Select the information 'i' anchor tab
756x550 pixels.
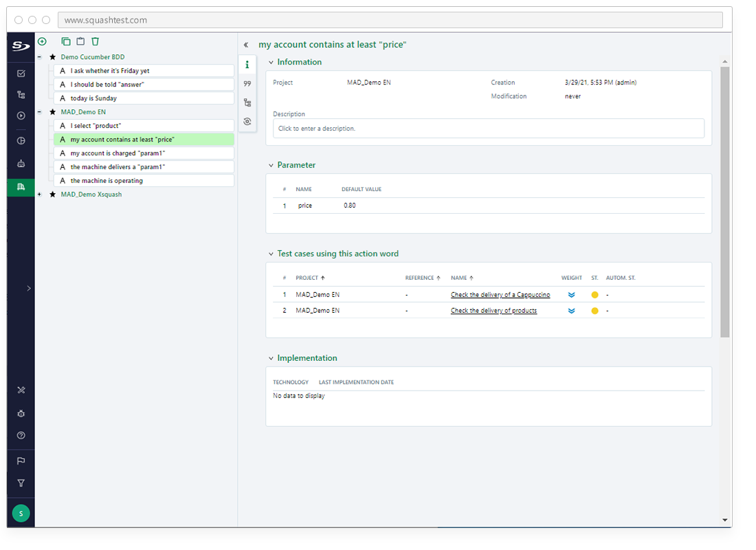tap(247, 65)
